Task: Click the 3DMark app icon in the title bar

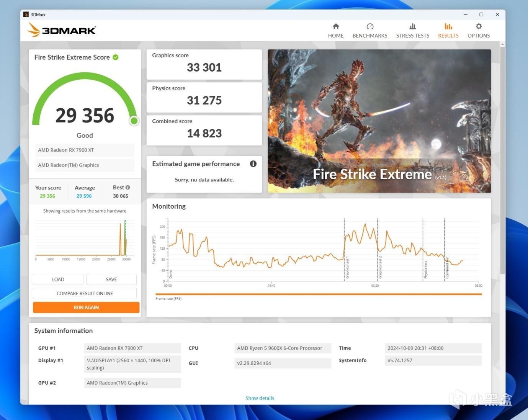Action: (26, 15)
